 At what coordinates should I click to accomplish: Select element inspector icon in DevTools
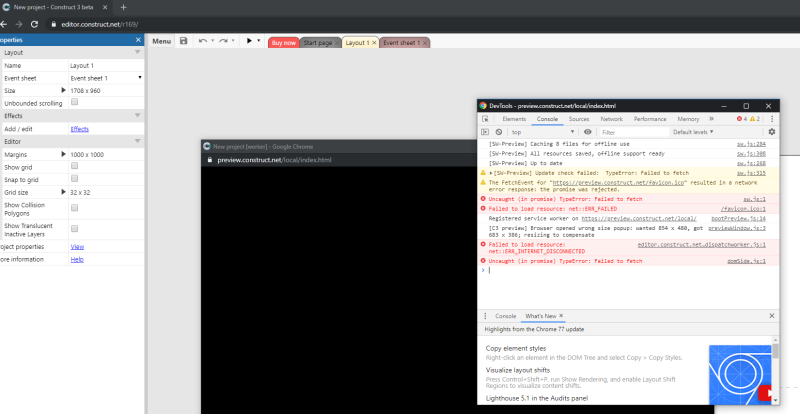pos(485,119)
